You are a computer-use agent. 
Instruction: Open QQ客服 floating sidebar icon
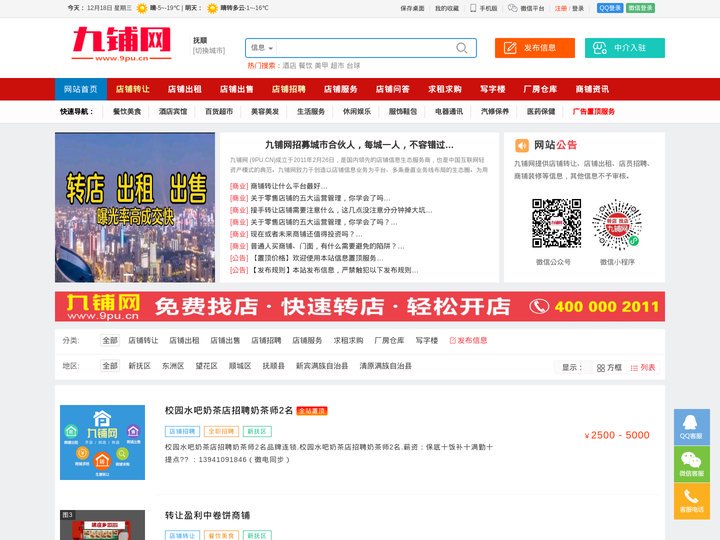[692, 427]
